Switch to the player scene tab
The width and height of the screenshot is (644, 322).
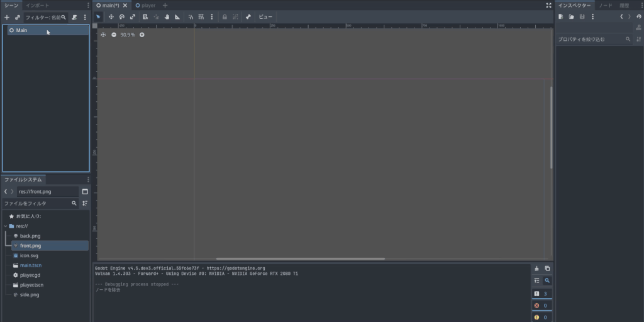[145, 5]
